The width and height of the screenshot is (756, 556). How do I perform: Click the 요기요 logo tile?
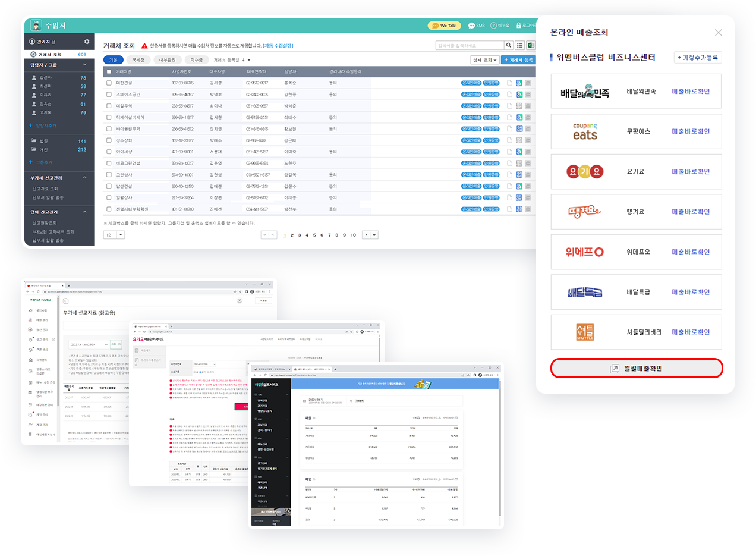(585, 171)
